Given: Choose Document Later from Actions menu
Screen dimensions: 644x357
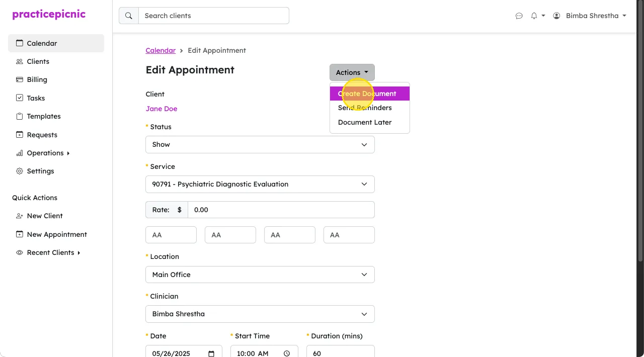Looking at the screenshot, I should pyautogui.click(x=370, y=122).
